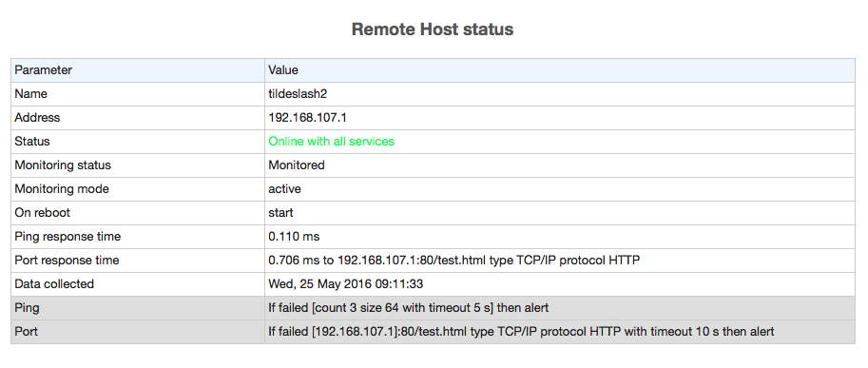
Task: Select the '0.706 ms to 192.168.107.1:80/test.html' value
Action: pyautogui.click(x=377, y=261)
